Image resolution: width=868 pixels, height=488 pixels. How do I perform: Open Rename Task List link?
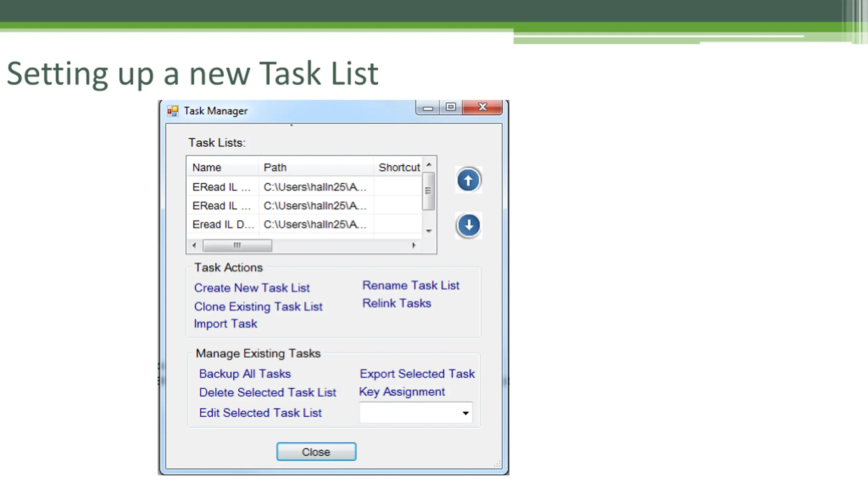(411, 285)
